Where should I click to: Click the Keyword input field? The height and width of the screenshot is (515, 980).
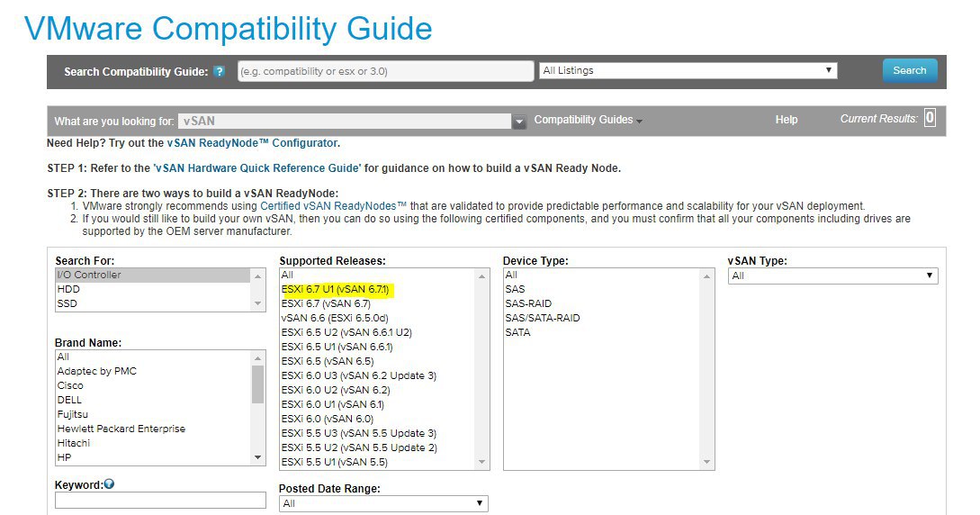pyautogui.click(x=160, y=500)
